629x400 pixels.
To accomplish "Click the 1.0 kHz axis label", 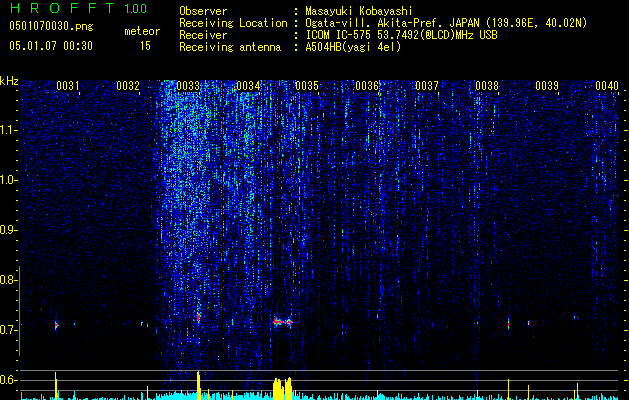I will coord(8,180).
